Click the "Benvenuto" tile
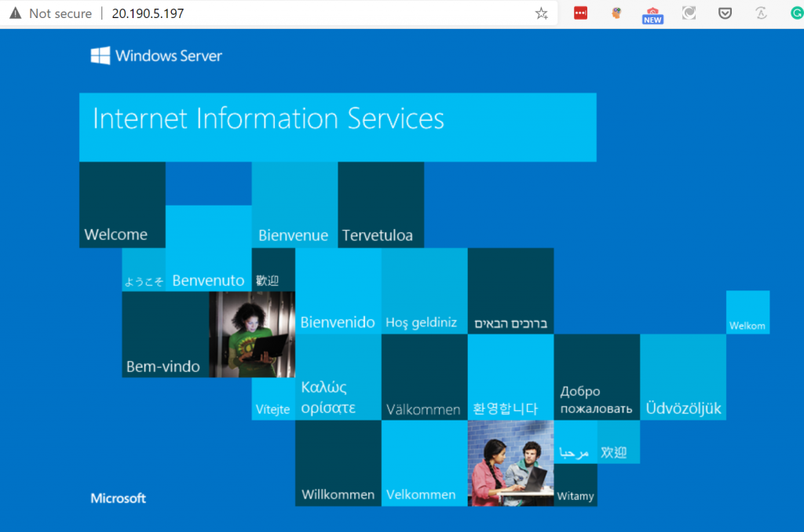Image resolution: width=804 pixels, height=532 pixels. 209,248
